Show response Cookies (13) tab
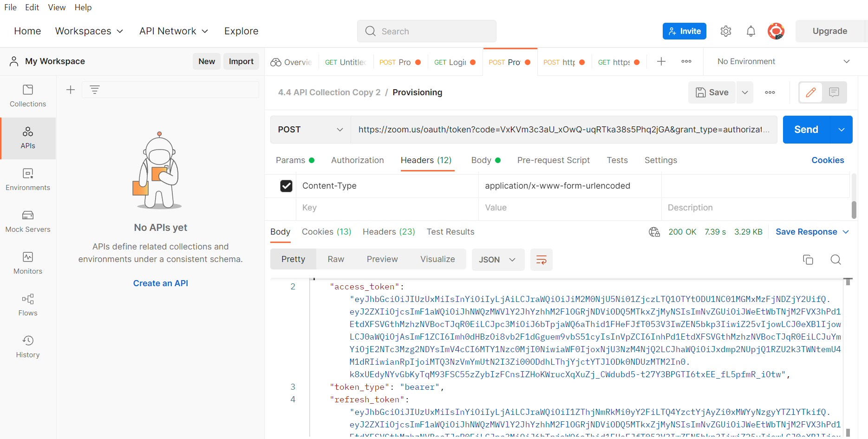 (x=326, y=232)
